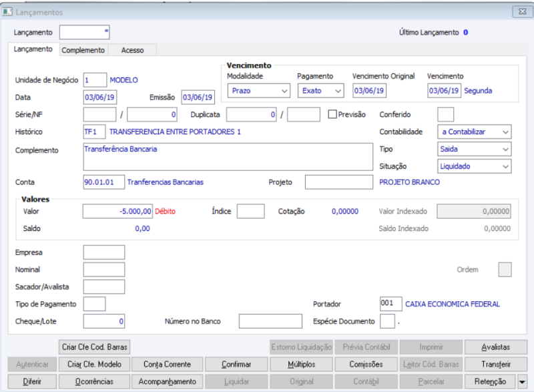Open the Acesso tab
Image resolution: width=534 pixels, height=392 pixels.
tap(132, 50)
